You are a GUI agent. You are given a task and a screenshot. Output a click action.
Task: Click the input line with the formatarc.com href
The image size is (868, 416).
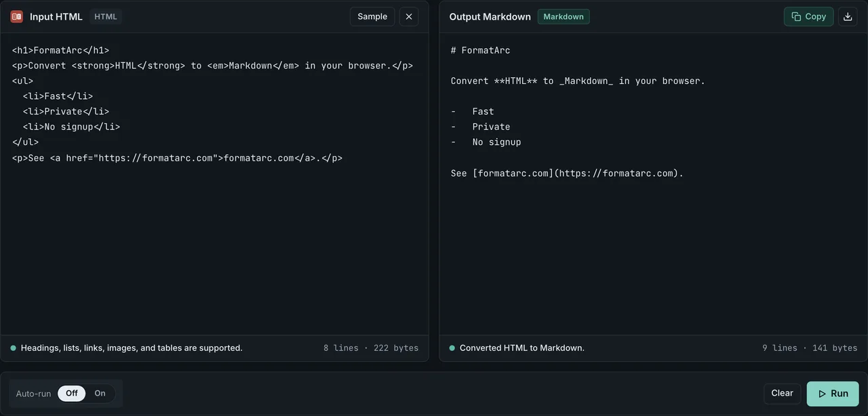pos(177,158)
